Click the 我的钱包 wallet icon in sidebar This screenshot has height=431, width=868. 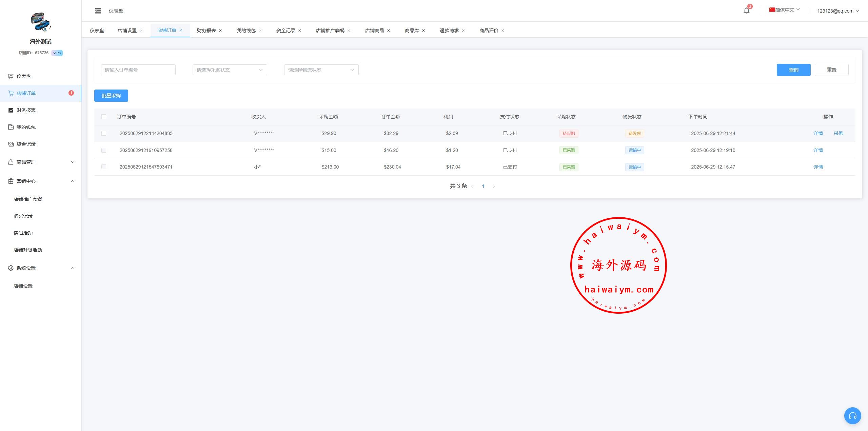[11, 127]
